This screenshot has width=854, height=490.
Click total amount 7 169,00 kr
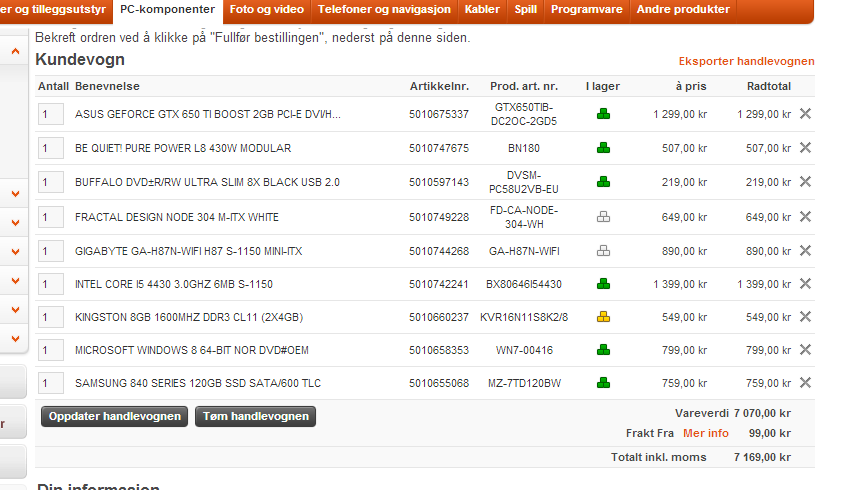click(x=762, y=457)
